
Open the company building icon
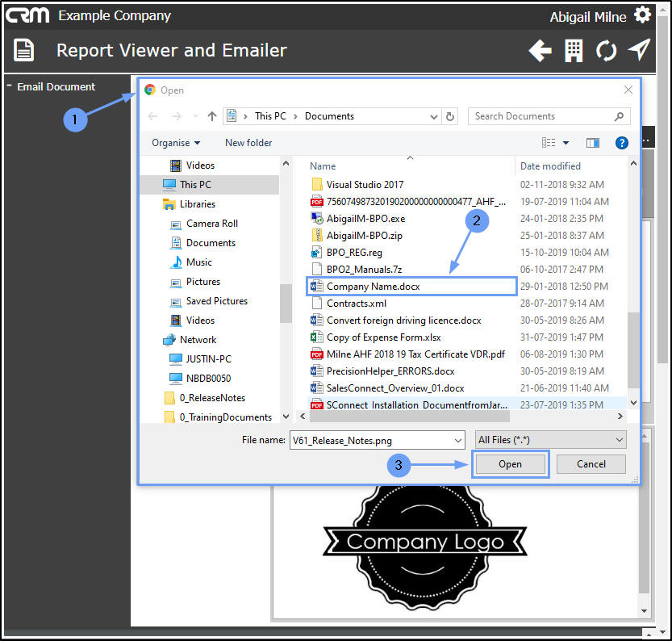574,51
